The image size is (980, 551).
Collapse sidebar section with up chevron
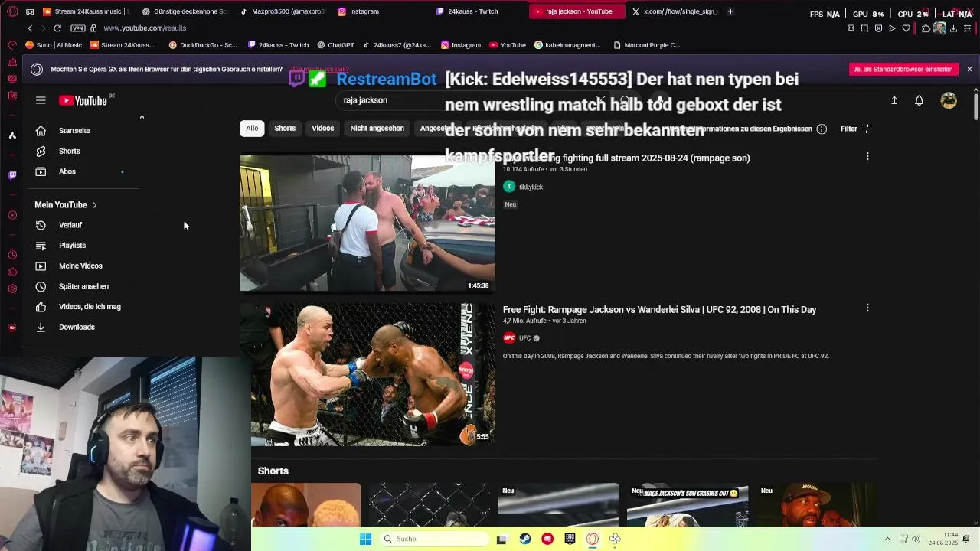click(142, 117)
